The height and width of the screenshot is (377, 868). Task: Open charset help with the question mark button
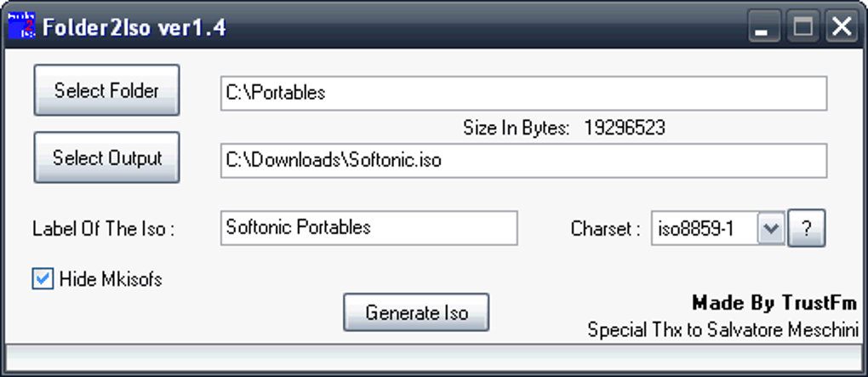coord(807,228)
